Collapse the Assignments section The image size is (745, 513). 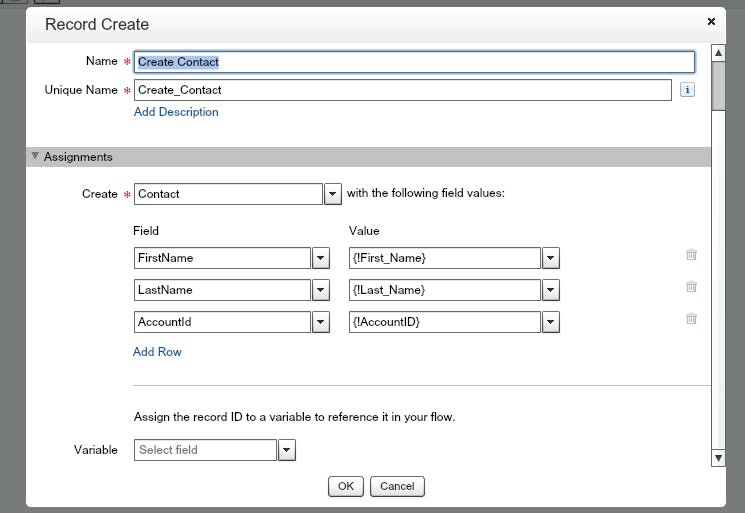[36, 157]
